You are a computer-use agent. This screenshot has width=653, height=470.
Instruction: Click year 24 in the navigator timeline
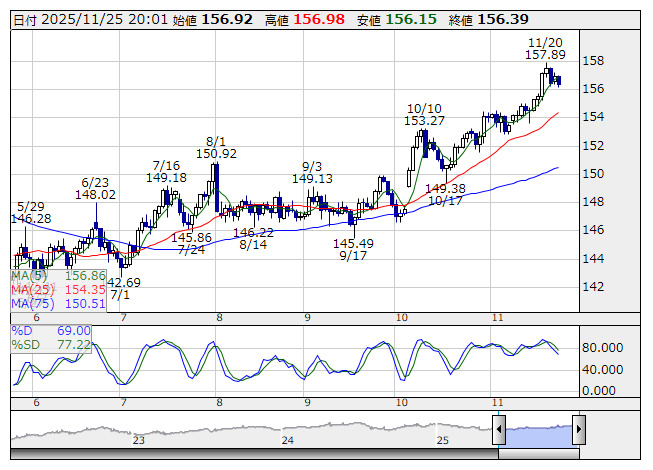(288, 440)
